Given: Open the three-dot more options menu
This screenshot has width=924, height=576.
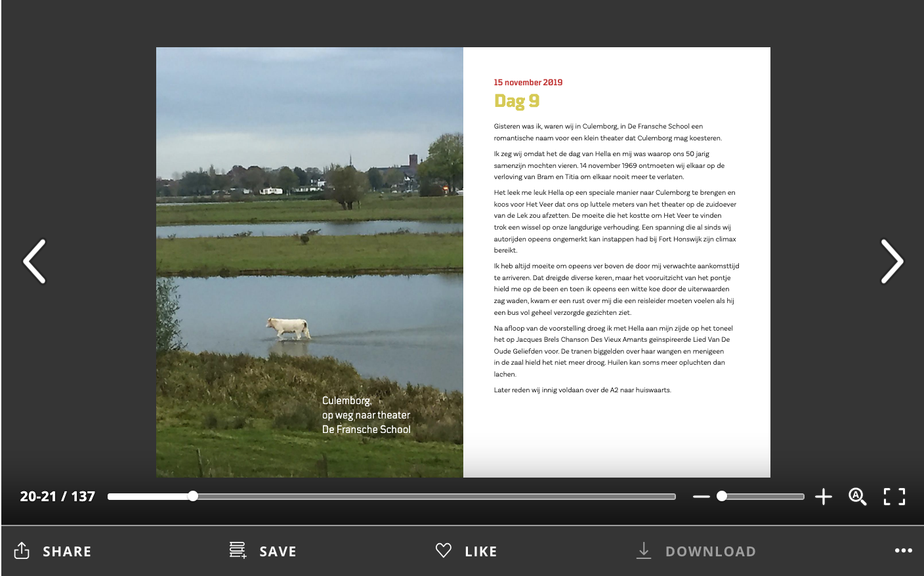Looking at the screenshot, I should coord(903,550).
